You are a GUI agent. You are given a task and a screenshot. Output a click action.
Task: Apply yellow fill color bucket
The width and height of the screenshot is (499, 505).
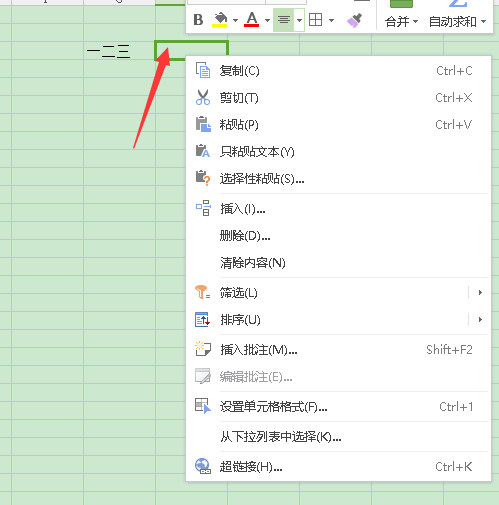[220, 20]
